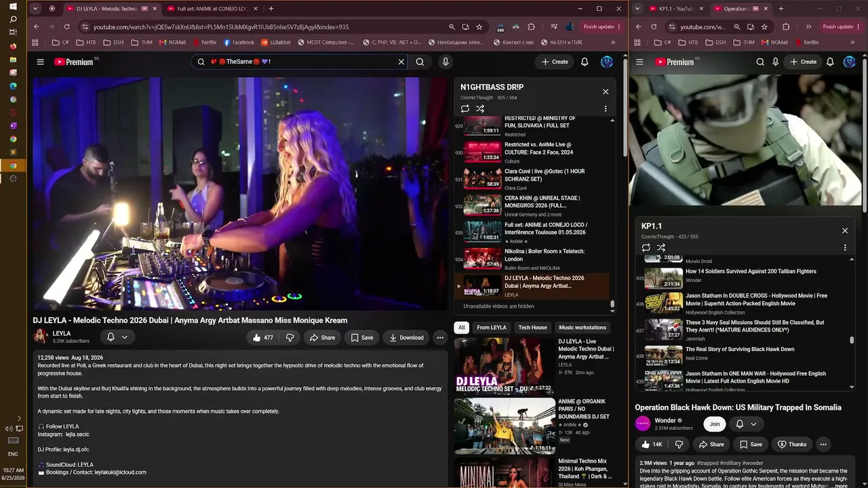Toggle loop on KP1.1 playlist
The image size is (868, 488).
click(646, 247)
